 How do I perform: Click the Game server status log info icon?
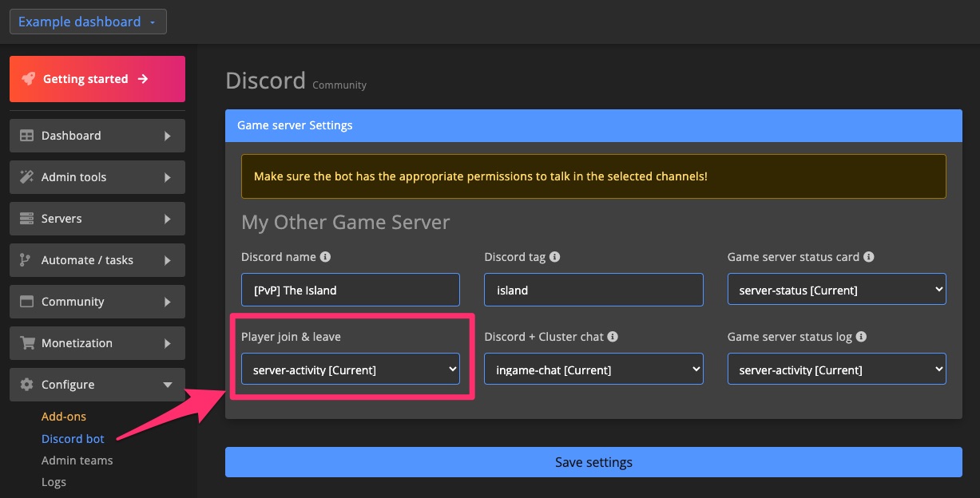click(861, 336)
